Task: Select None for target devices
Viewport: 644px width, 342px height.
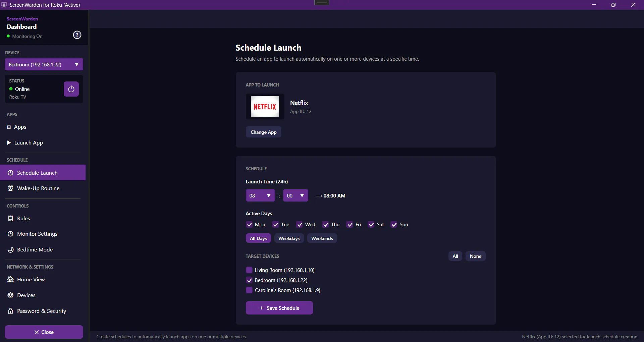Action: 476,256
